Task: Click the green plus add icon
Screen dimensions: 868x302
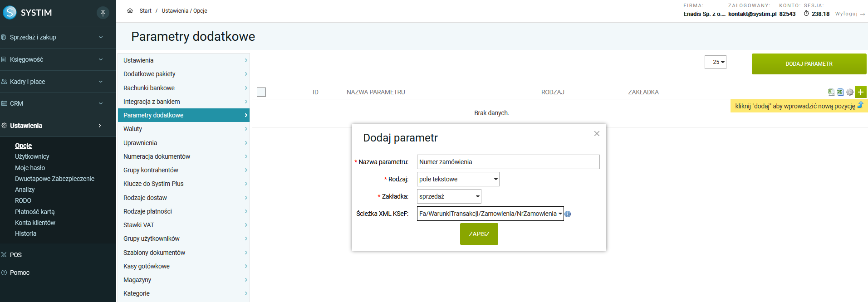Action: [860, 92]
